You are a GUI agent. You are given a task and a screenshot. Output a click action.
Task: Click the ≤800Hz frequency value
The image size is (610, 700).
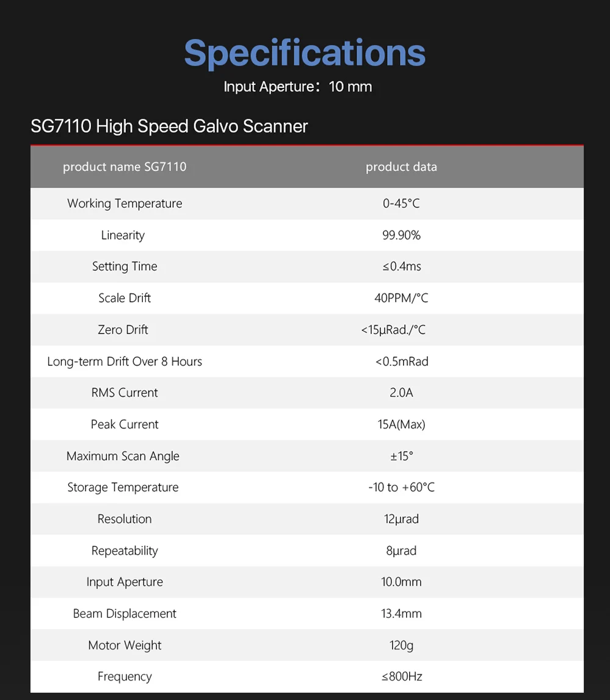(x=401, y=677)
